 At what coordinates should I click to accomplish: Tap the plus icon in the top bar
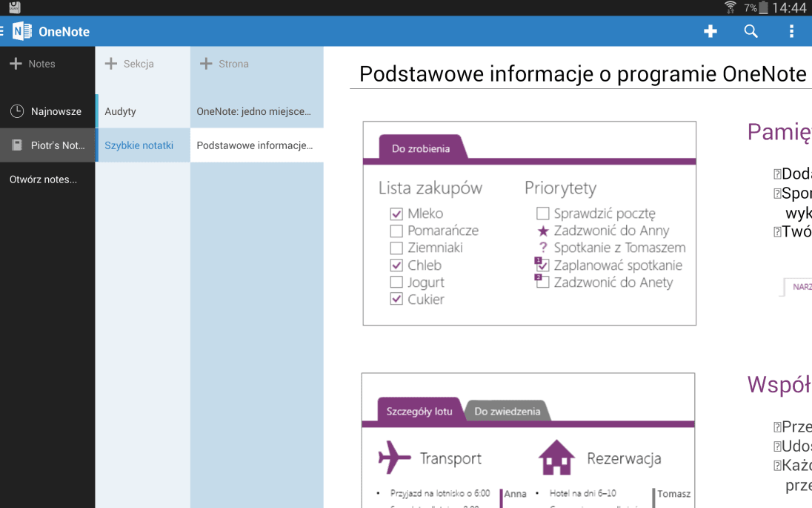tap(710, 31)
